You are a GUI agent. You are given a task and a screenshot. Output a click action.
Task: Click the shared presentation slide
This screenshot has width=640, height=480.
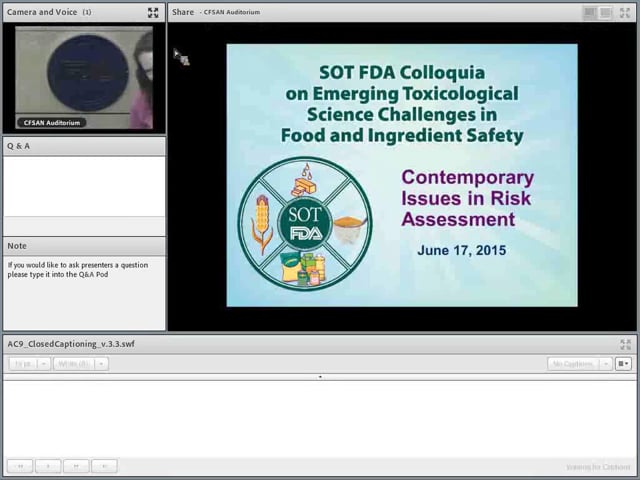[x=402, y=175]
